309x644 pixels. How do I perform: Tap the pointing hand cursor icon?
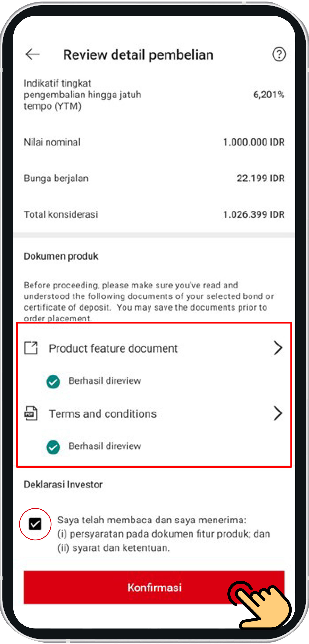[x=260, y=605]
